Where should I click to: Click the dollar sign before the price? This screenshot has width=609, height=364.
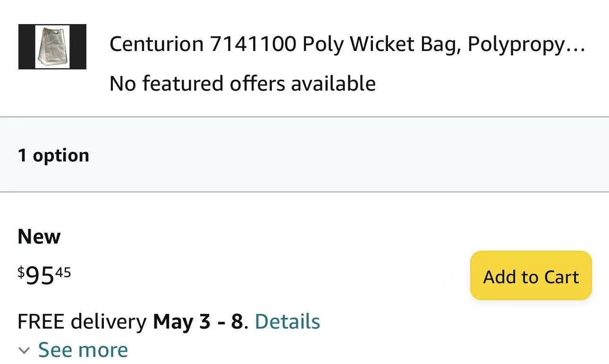[x=21, y=271]
